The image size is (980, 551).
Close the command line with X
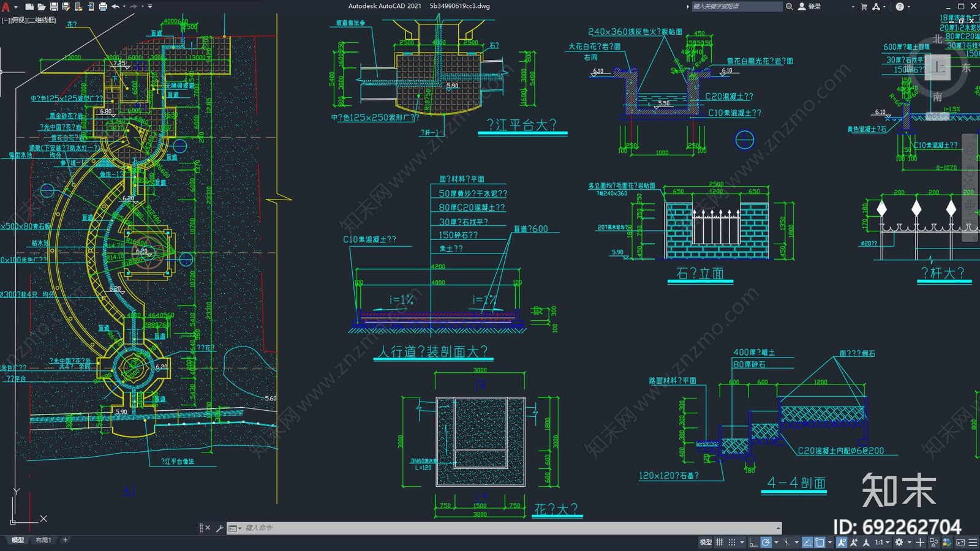pyautogui.click(x=208, y=528)
